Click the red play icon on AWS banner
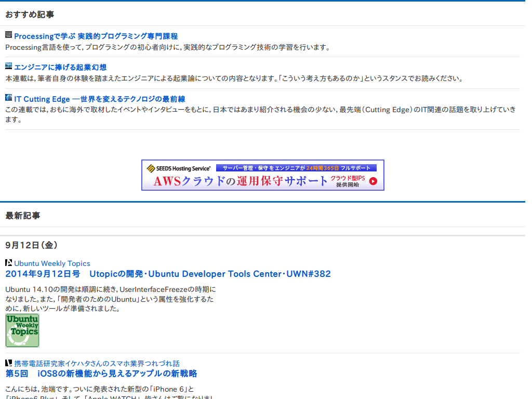The height and width of the screenshot is (399, 532). pos(373,182)
